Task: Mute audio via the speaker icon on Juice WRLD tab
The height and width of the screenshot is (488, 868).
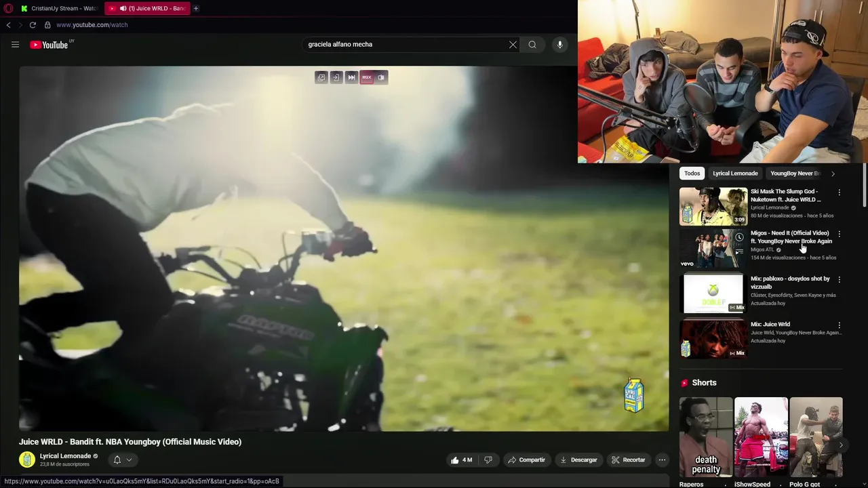Action: 123,8
